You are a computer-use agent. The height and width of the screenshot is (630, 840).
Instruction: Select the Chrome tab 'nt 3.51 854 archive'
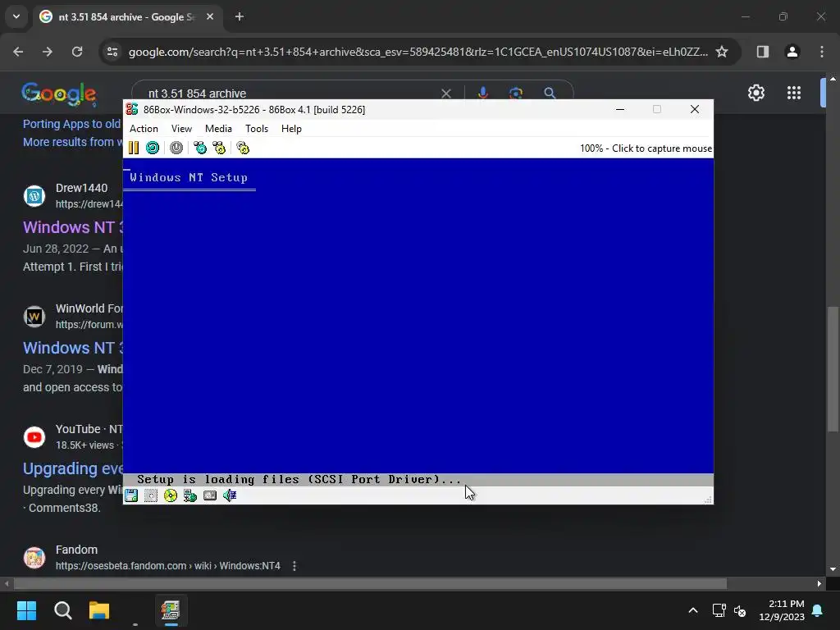127,17
